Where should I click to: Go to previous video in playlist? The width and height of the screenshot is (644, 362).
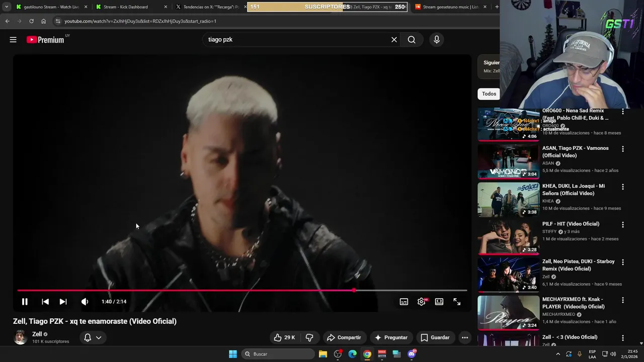pyautogui.click(x=45, y=302)
